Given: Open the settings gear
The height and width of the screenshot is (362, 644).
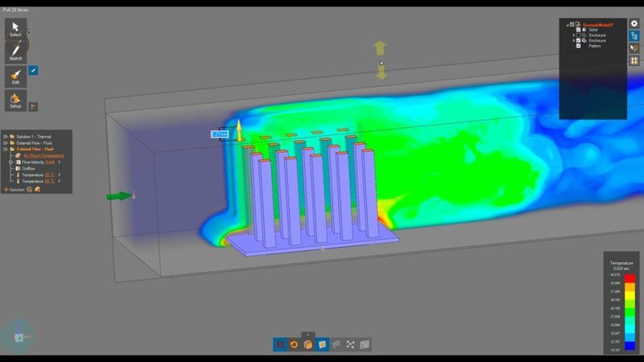Looking at the screenshot, I should click(x=634, y=24).
